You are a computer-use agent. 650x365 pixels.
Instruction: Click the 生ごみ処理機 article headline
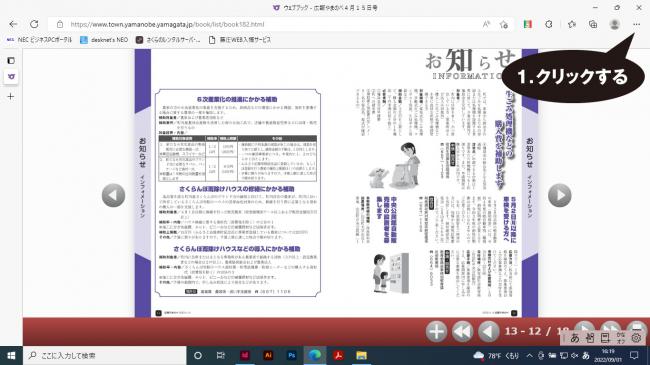coord(504,139)
